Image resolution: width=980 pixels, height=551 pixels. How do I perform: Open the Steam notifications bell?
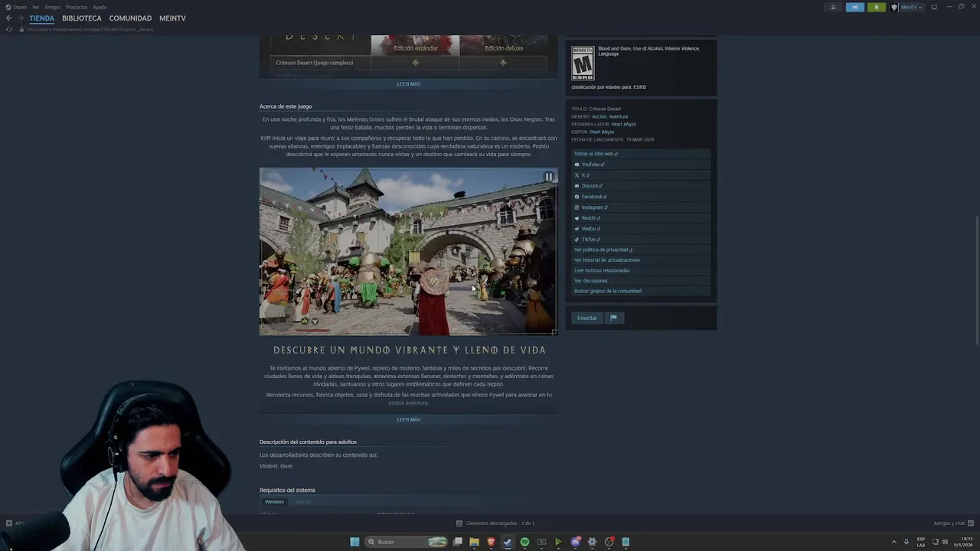[877, 7]
